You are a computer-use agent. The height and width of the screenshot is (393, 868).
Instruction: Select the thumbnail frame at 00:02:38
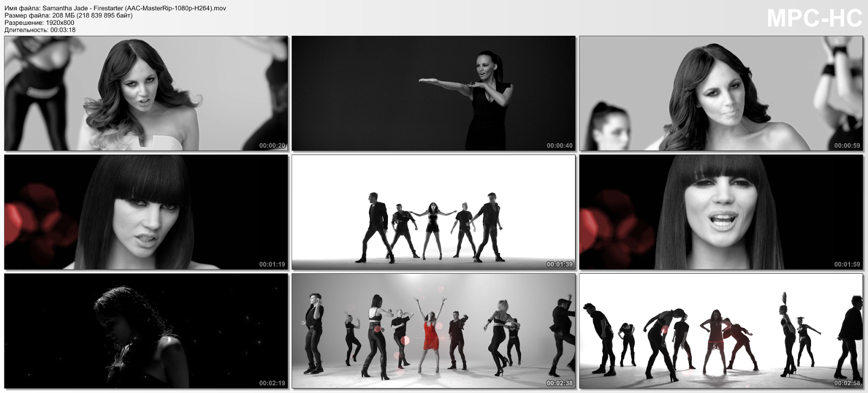[433, 331]
